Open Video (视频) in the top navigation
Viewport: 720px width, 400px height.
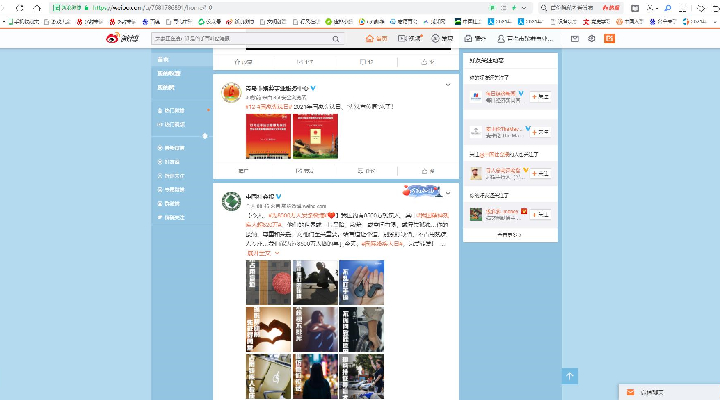point(410,39)
